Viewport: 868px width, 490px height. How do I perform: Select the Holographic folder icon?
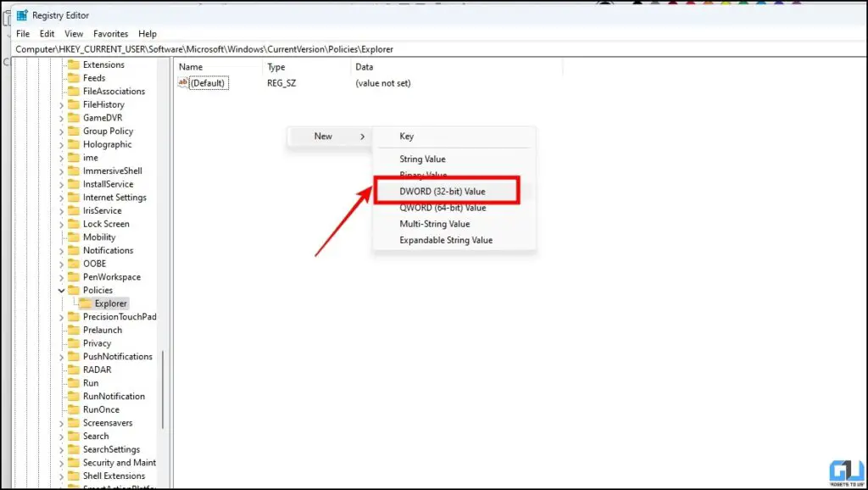[74, 144]
